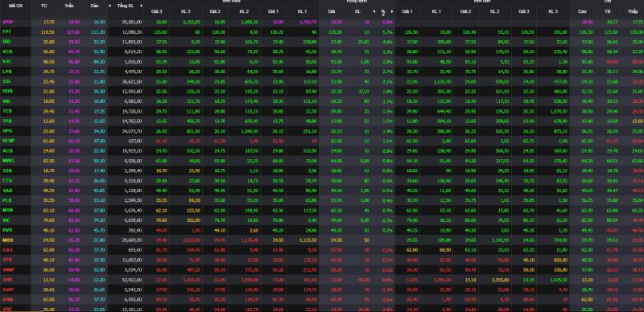Image resolution: width=644 pixels, height=312 pixels.
Task: Click left arrow beside Tổng KL header
Action: (109, 6)
